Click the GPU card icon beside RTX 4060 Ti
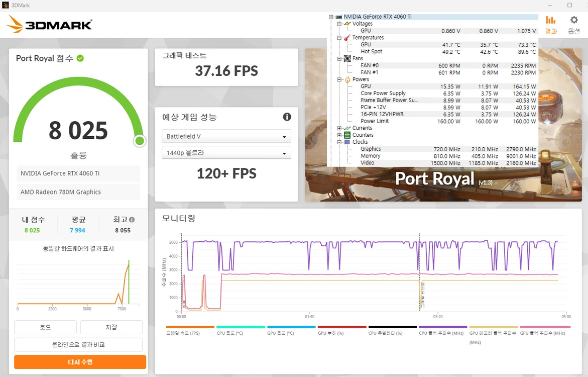588x377 pixels. [338, 17]
